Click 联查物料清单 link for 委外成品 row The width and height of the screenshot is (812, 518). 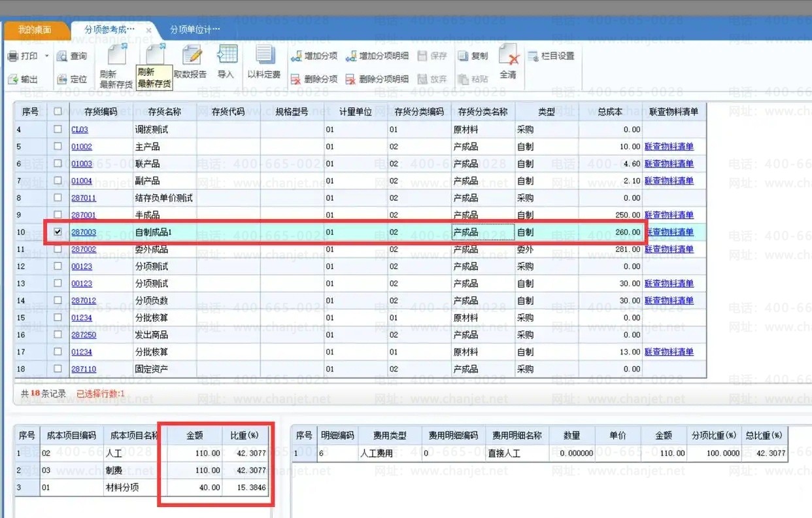tap(668, 249)
